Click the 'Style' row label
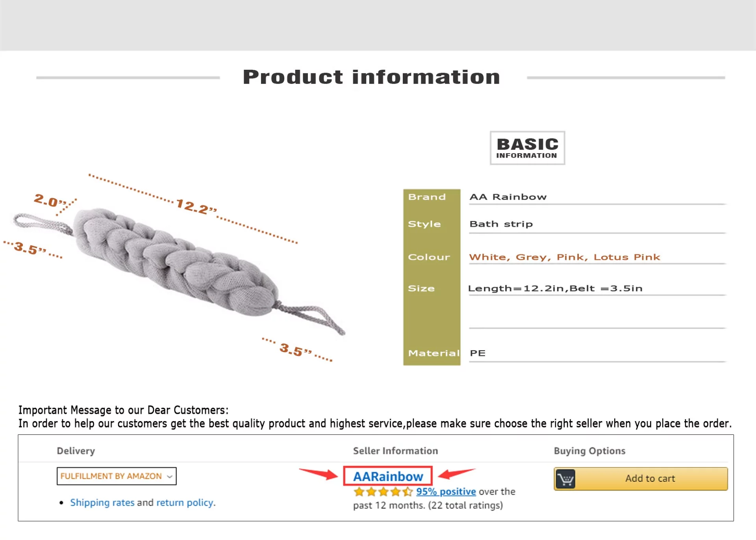The image size is (756, 540). pyautogui.click(x=424, y=224)
